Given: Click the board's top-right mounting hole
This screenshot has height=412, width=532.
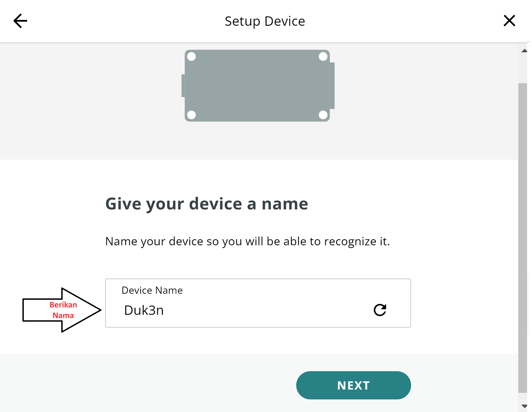Looking at the screenshot, I should (x=323, y=57).
